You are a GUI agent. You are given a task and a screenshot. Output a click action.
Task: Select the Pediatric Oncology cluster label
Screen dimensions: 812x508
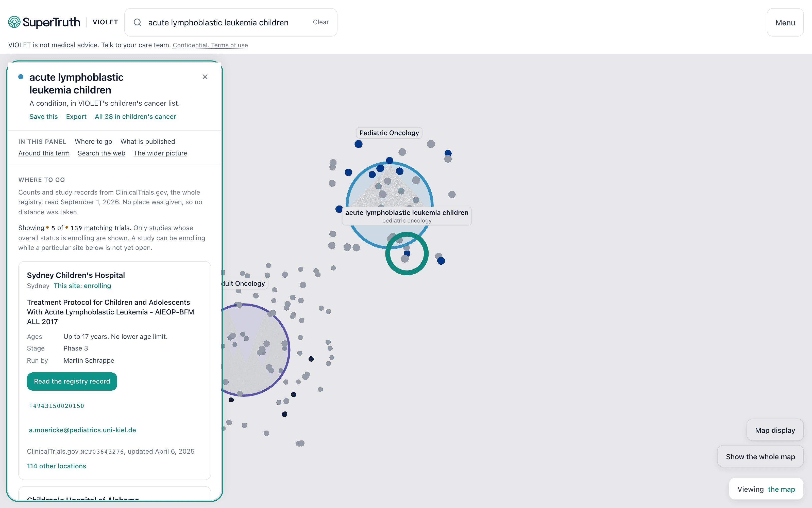389,133
